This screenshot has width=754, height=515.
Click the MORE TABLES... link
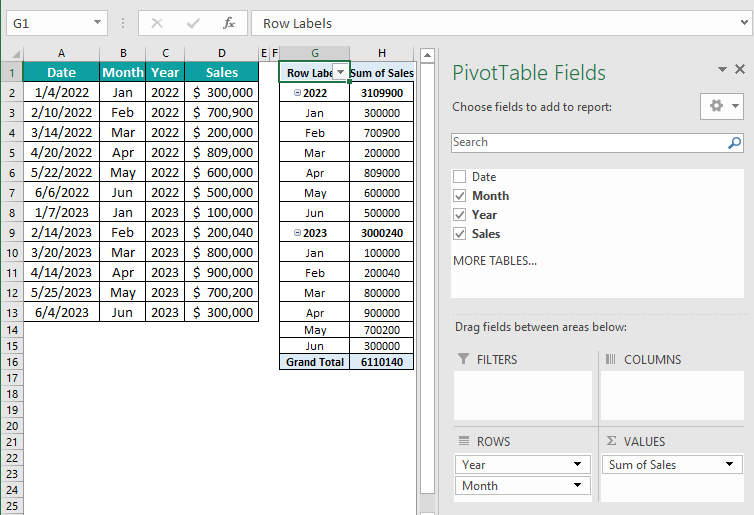point(495,261)
